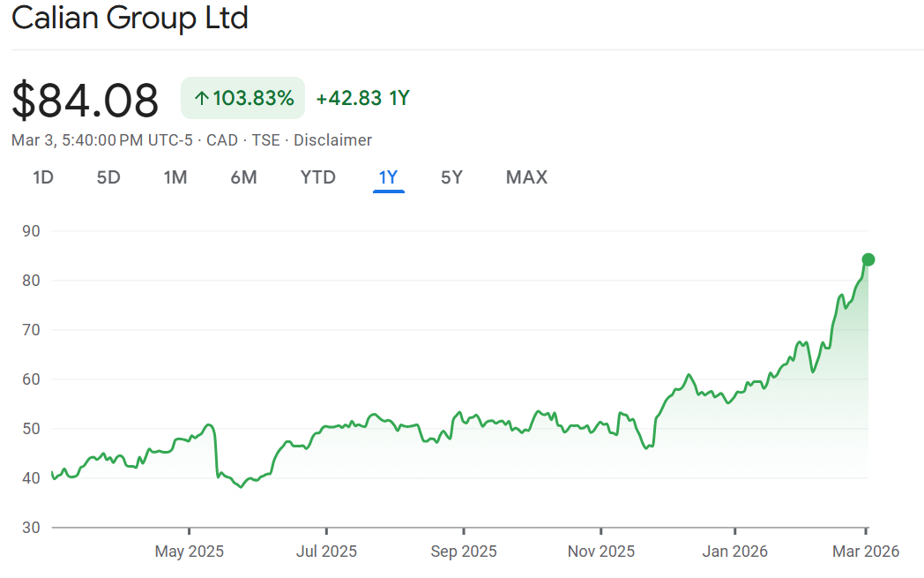Viewport: 924px width, 578px height.
Task: Click the Calian Group Ltd heading
Action: point(130,18)
